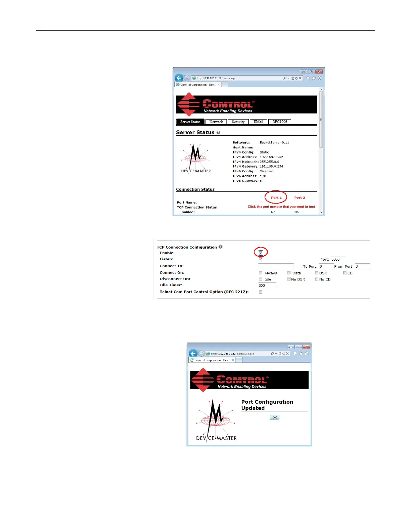Click the Idle Timer field showing 300
The image size is (411, 532).
pyautogui.click(x=267, y=285)
